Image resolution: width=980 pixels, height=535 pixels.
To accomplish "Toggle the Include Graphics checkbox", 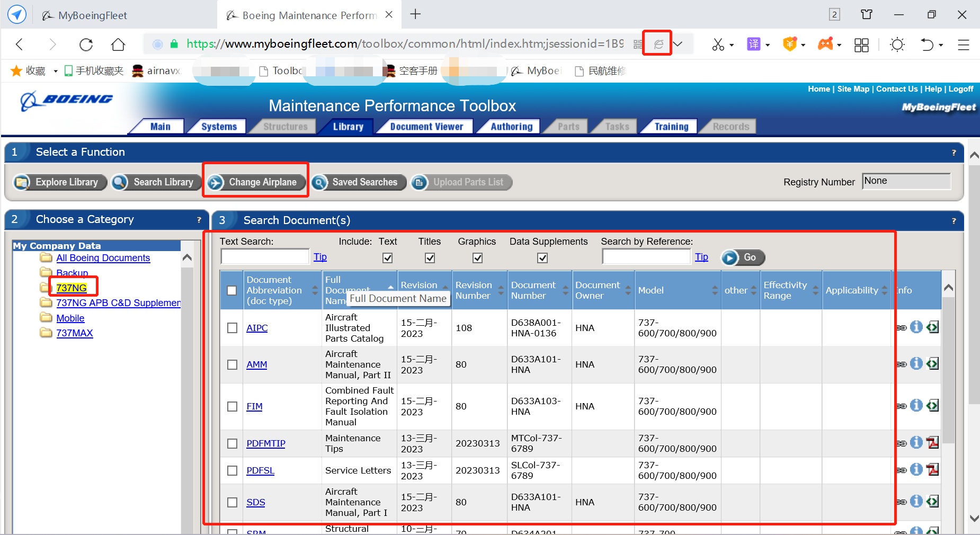I will pos(478,258).
